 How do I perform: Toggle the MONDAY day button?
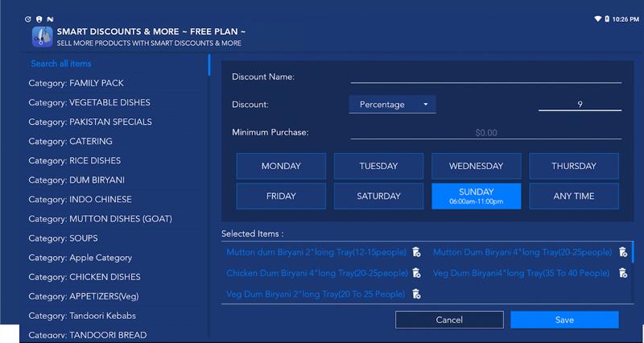(281, 166)
